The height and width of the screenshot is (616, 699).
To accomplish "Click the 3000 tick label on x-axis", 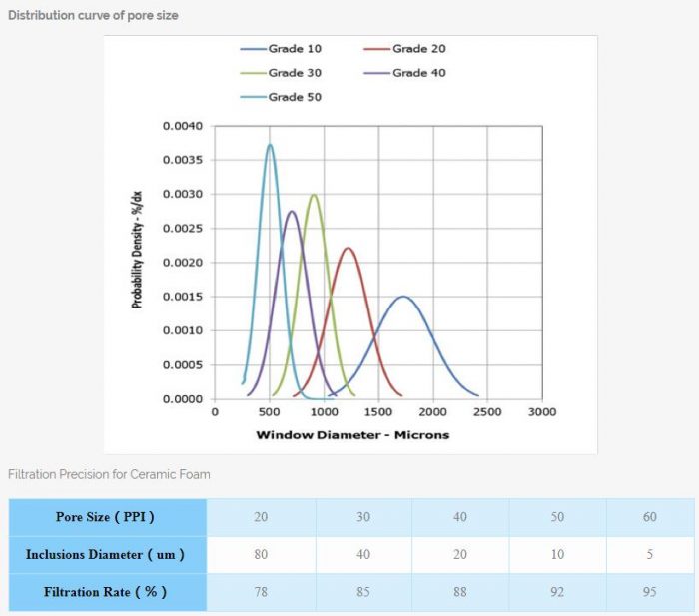I will pyautogui.click(x=542, y=411).
